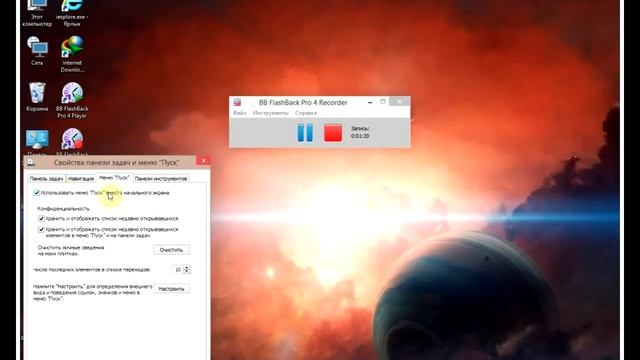Switch to the 'Панель задач' tab
Viewport: 640px width, 360px height.
pyautogui.click(x=46, y=179)
